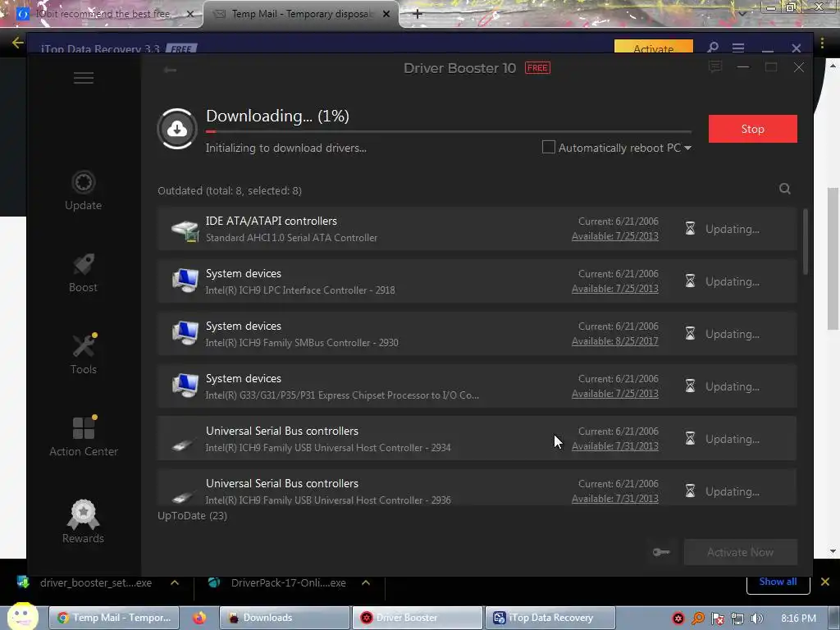Open the Rewards medal section

tap(83, 521)
